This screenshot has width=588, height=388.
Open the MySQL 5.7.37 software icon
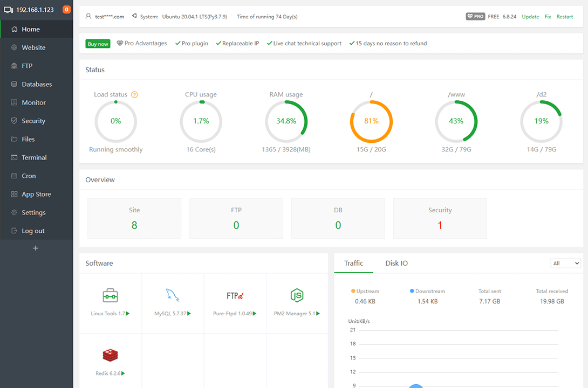click(173, 295)
